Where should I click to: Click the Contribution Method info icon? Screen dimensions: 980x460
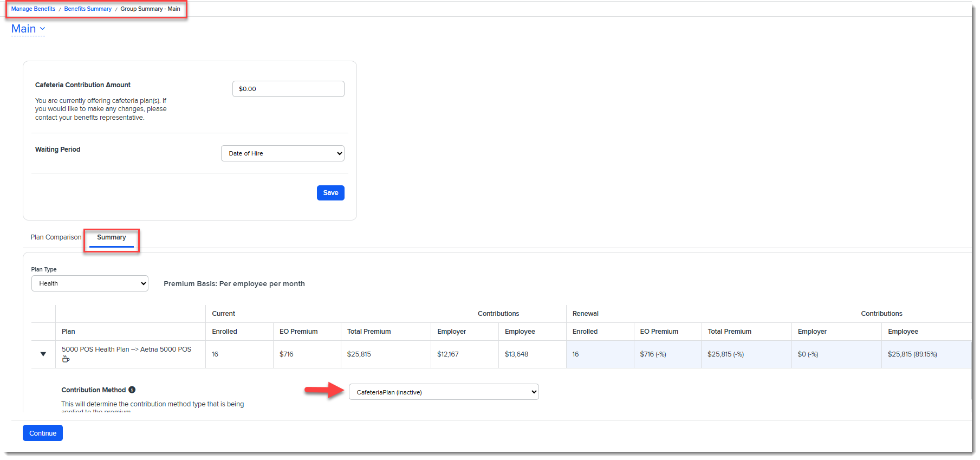132,390
